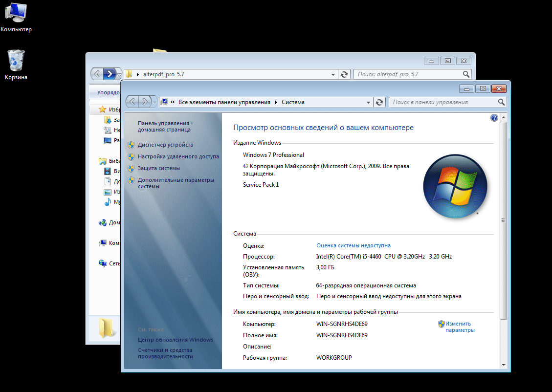Click WIN-SGNRHS4DE69 in the Компьютер row
Viewport: 552px width, 392px height.
coord(342,324)
